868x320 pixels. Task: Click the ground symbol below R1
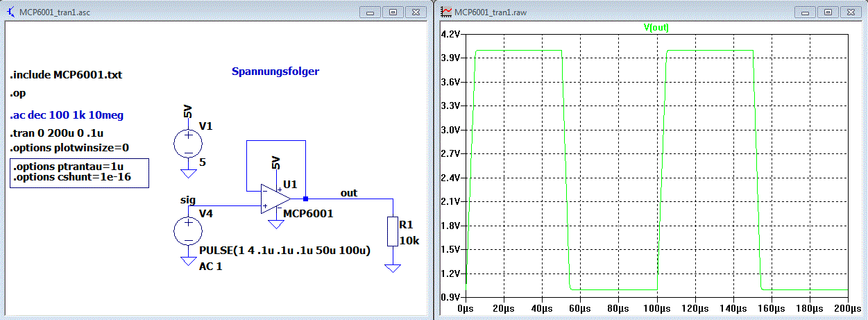393,268
